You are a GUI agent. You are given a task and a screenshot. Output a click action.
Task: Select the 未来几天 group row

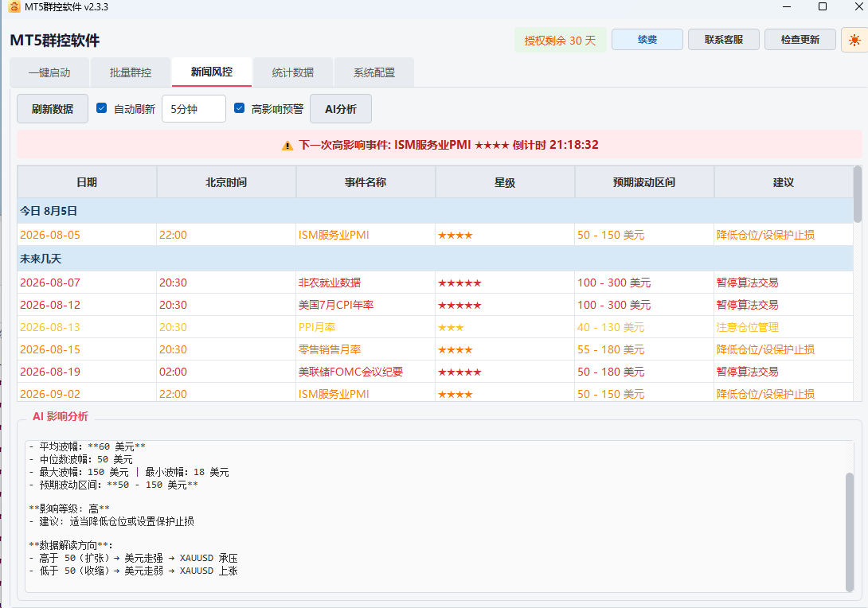(x=435, y=259)
